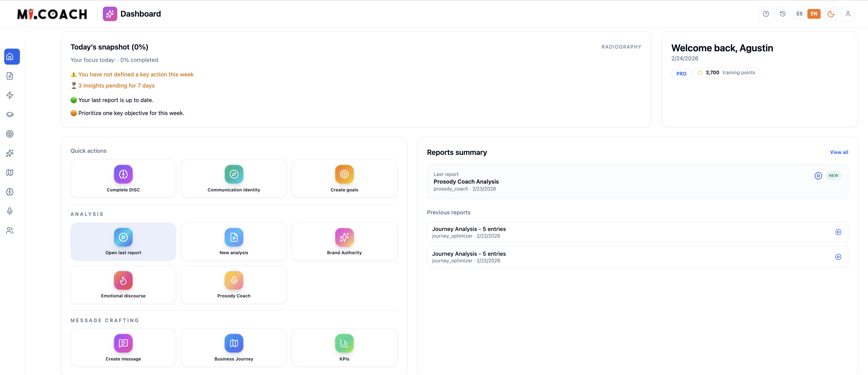The image size is (868, 375).
Task: Open the lightning bolt section in sidebar
Action: coord(10,95)
